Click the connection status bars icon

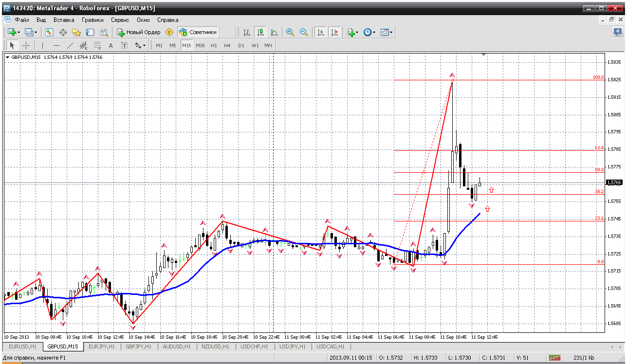coord(555,358)
